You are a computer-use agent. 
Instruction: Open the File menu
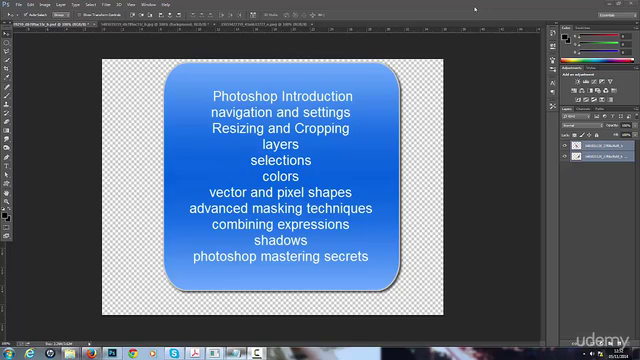click(19, 4)
